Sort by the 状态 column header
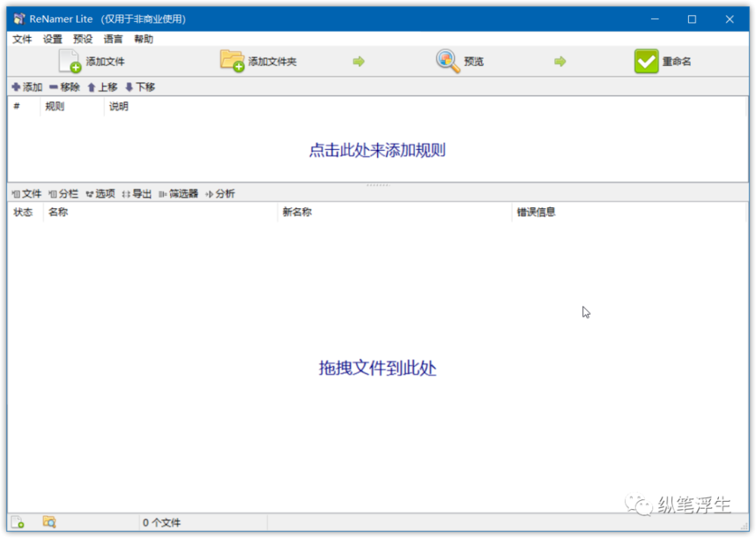This screenshot has width=756, height=538. pyautogui.click(x=26, y=213)
